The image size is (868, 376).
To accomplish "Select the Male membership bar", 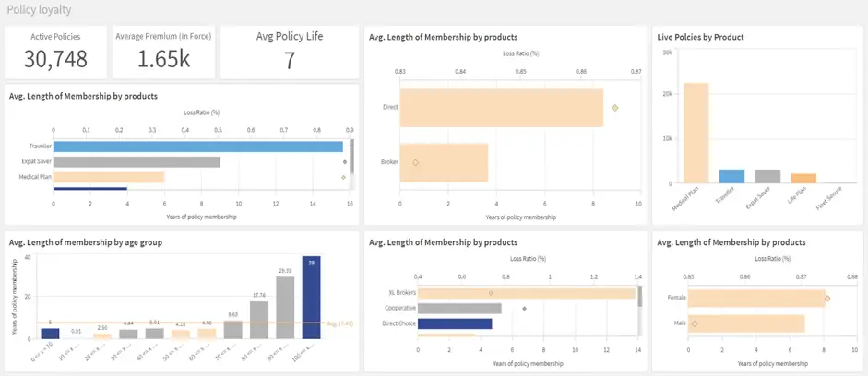I will pos(745,323).
